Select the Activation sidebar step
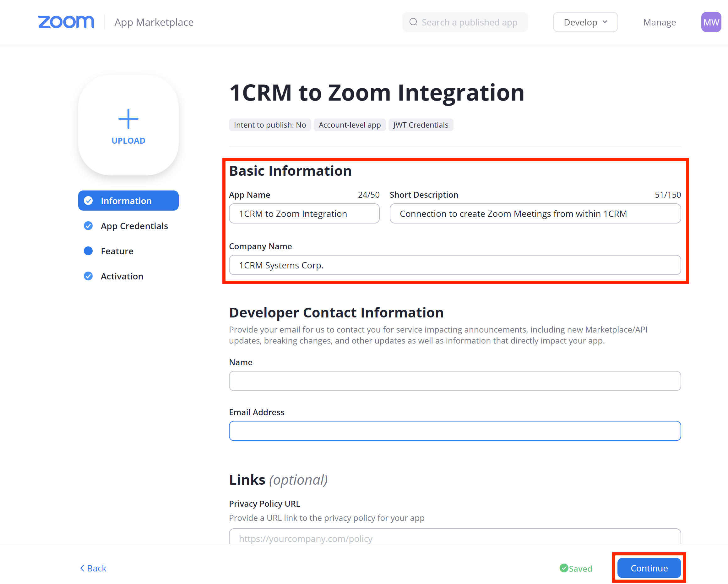Viewport: 728px width, 584px height. pos(128,276)
